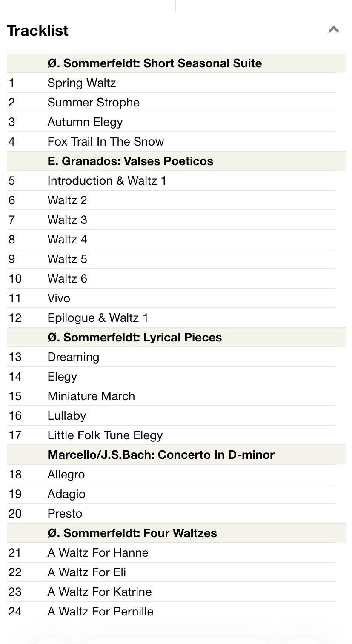The width and height of the screenshot is (352, 644).
Task: Choose track 17 Little Folk Tune Elegy
Action: (171, 435)
